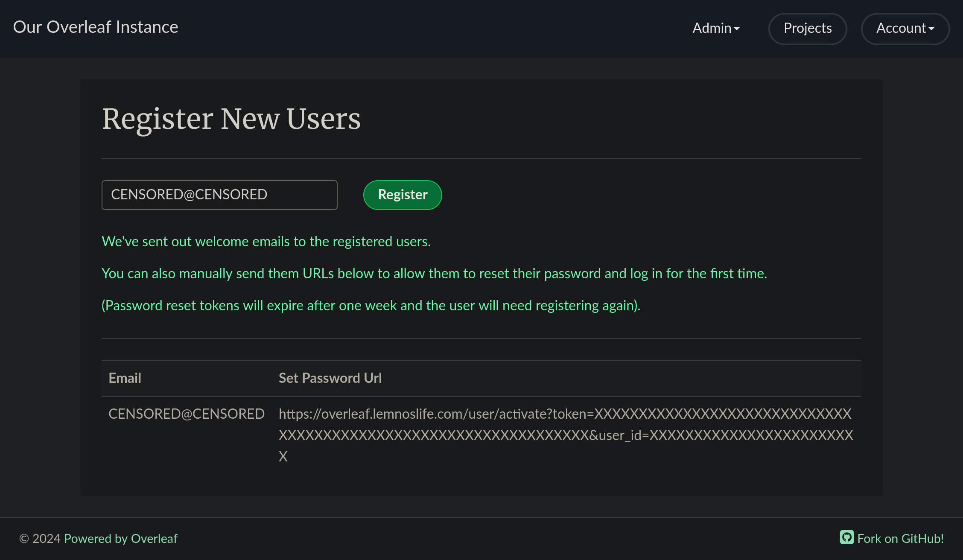
Task: Click the CENSORED@CENSORED email table cell
Action: [x=187, y=414]
